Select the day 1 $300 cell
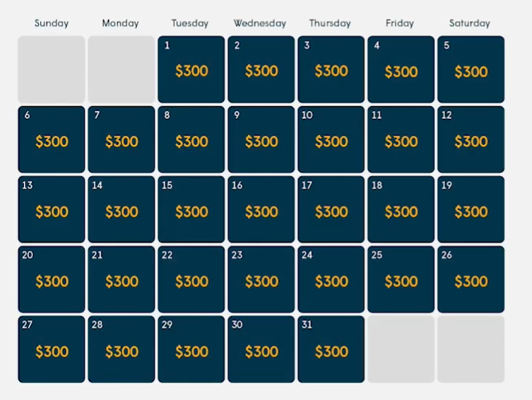This screenshot has width=532, height=400. 191,69
